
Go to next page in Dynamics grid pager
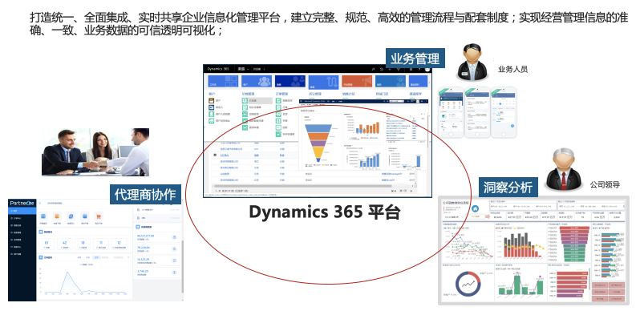(x=411, y=191)
